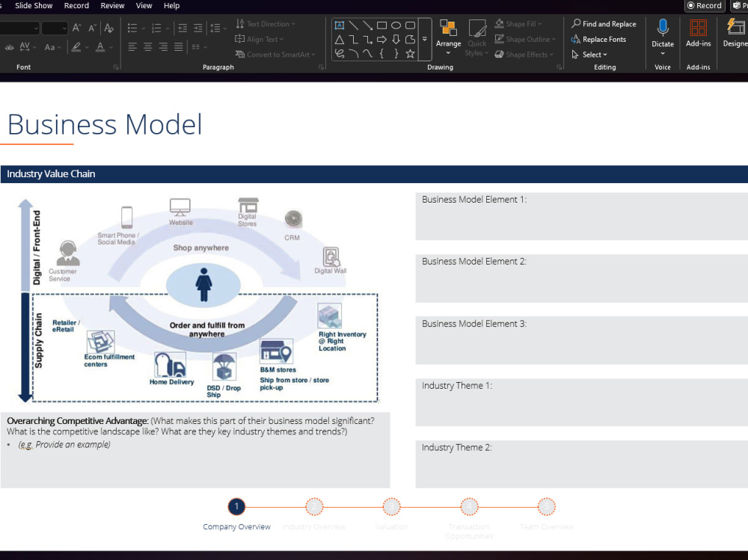
Task: Expand the shapes gallery More arrow
Action: pos(425,40)
